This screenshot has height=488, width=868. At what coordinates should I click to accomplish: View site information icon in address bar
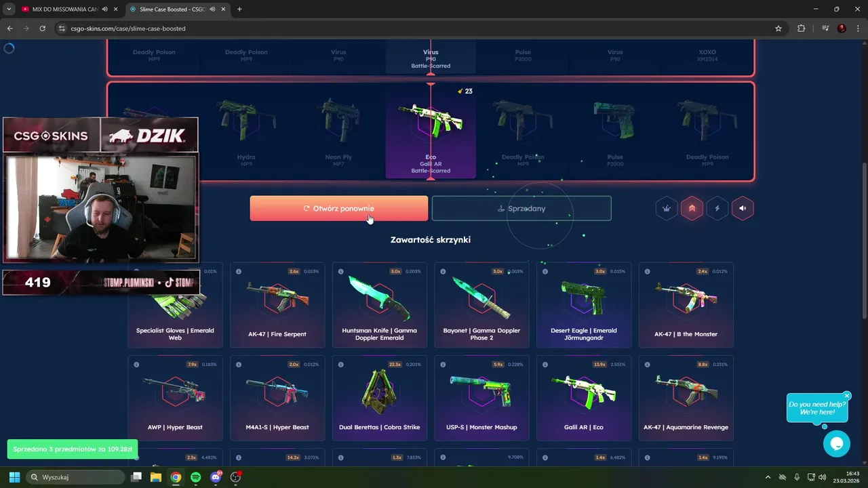tap(62, 28)
